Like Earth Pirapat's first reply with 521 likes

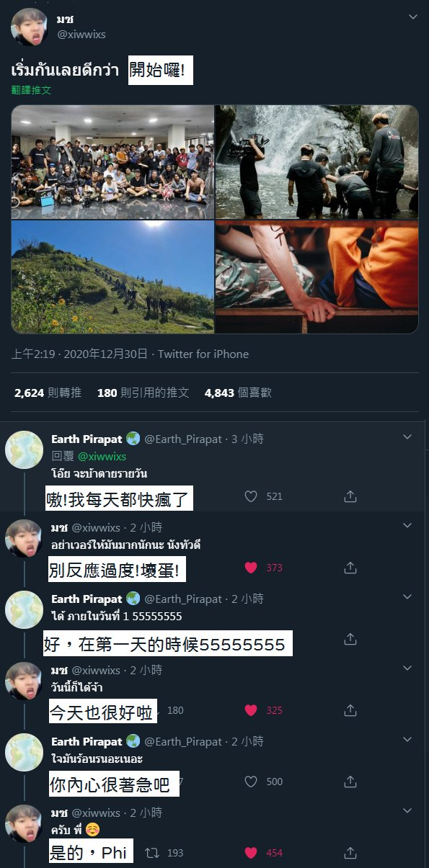point(251,496)
